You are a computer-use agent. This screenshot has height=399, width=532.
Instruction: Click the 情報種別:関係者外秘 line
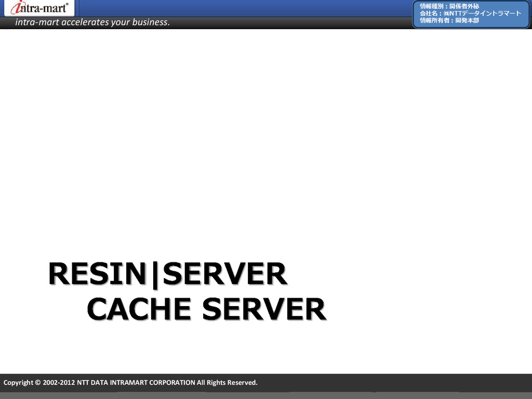[449, 6]
